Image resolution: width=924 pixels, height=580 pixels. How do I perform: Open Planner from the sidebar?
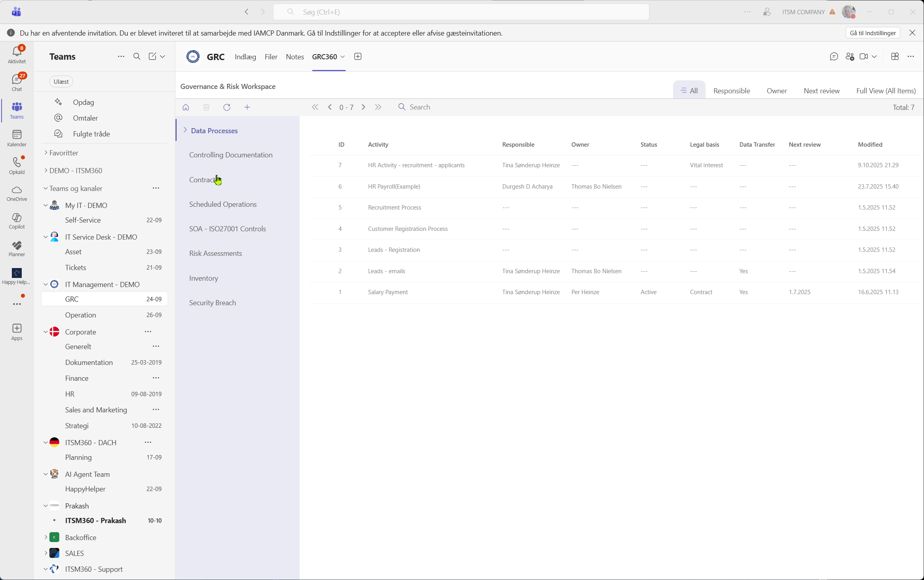[x=17, y=248]
